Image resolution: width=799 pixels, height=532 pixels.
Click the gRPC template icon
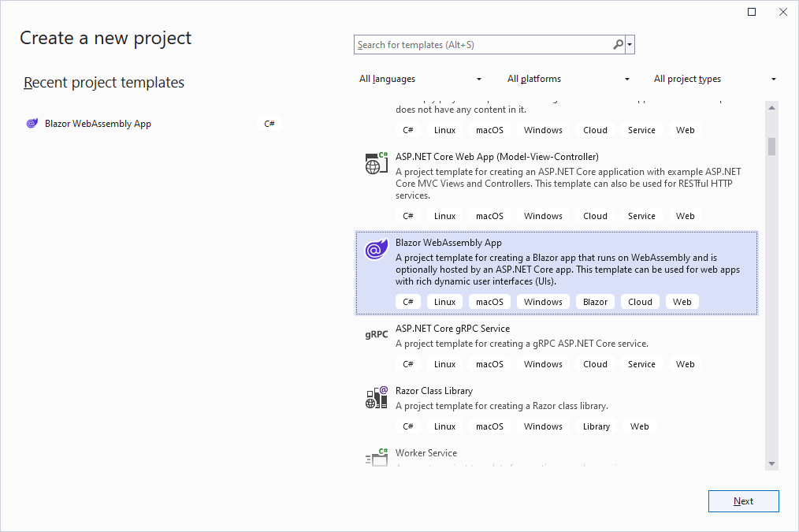[x=376, y=334]
